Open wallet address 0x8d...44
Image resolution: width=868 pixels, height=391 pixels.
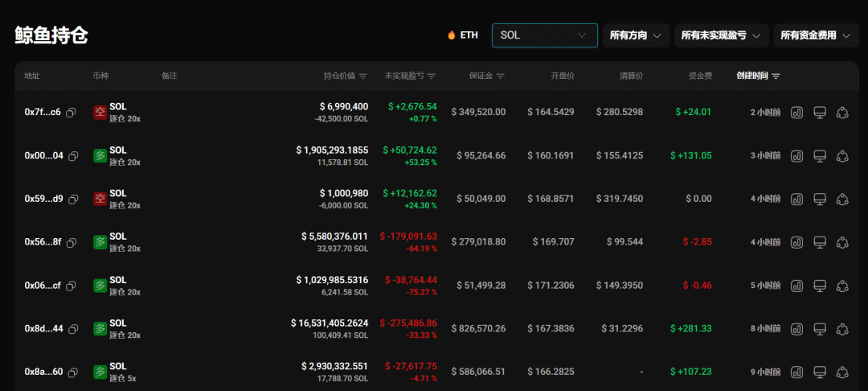(x=43, y=329)
